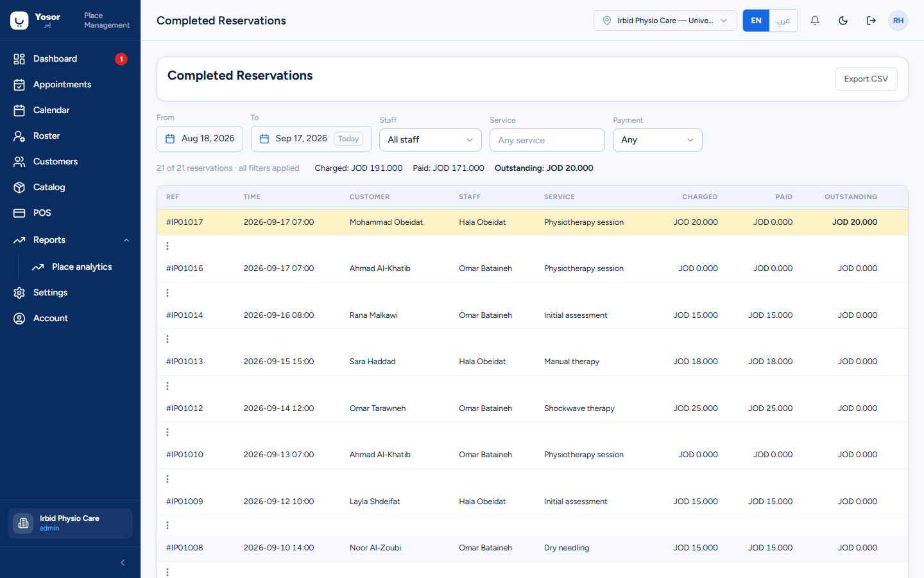Click Dry needling service cell

pos(567,548)
